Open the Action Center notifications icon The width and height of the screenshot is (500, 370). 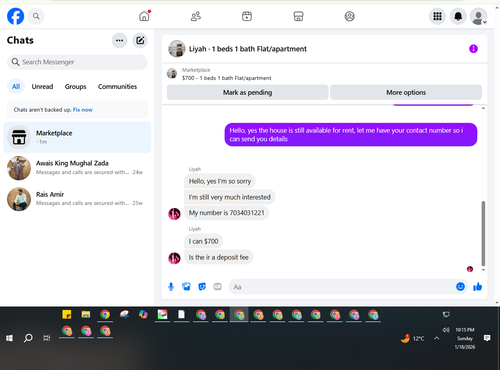pyautogui.click(x=487, y=338)
